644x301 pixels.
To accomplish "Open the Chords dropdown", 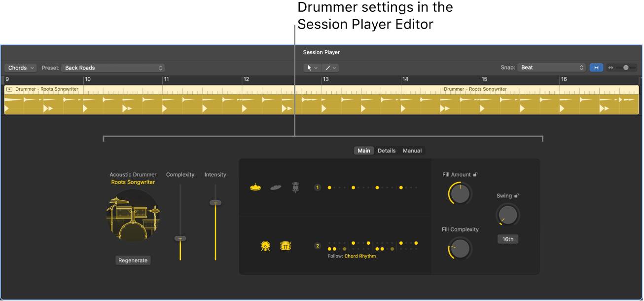I will coord(20,68).
